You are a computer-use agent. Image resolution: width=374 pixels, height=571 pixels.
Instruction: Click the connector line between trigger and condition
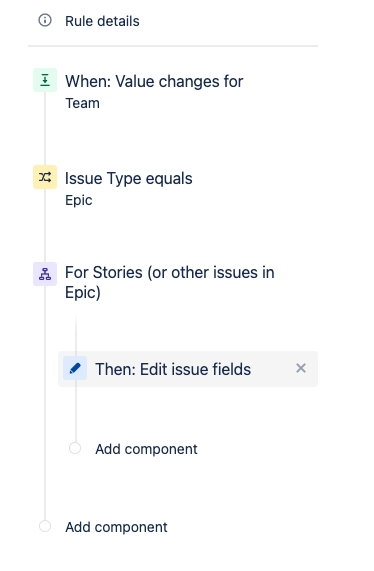click(45, 129)
